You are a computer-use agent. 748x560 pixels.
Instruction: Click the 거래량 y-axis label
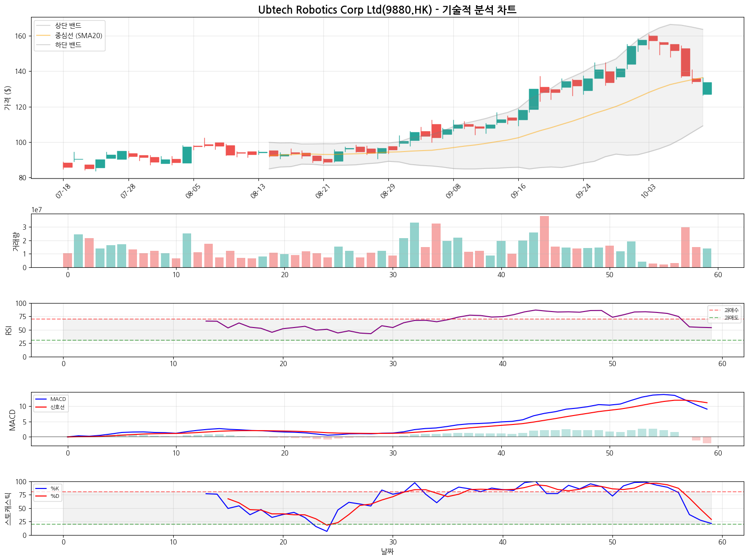(16, 241)
